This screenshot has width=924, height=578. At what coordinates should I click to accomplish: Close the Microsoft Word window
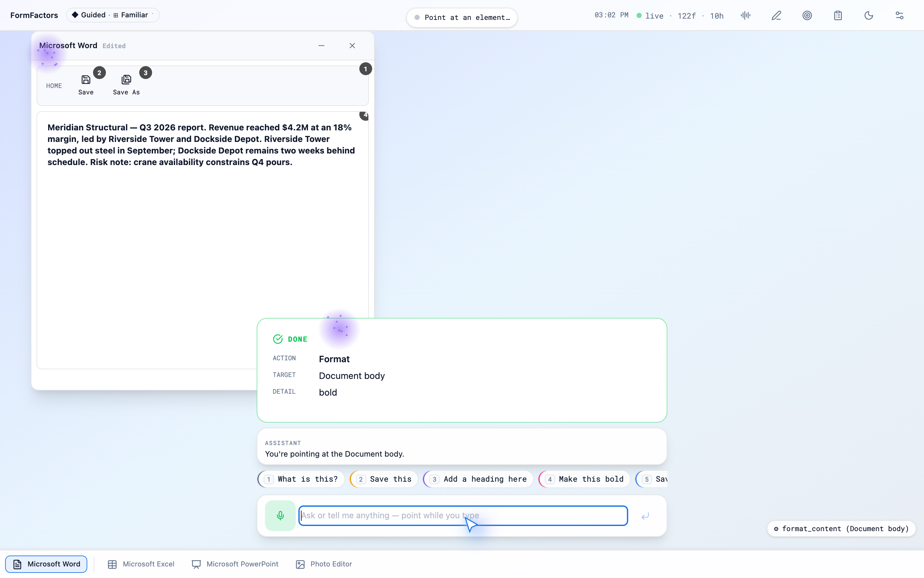tap(352, 46)
